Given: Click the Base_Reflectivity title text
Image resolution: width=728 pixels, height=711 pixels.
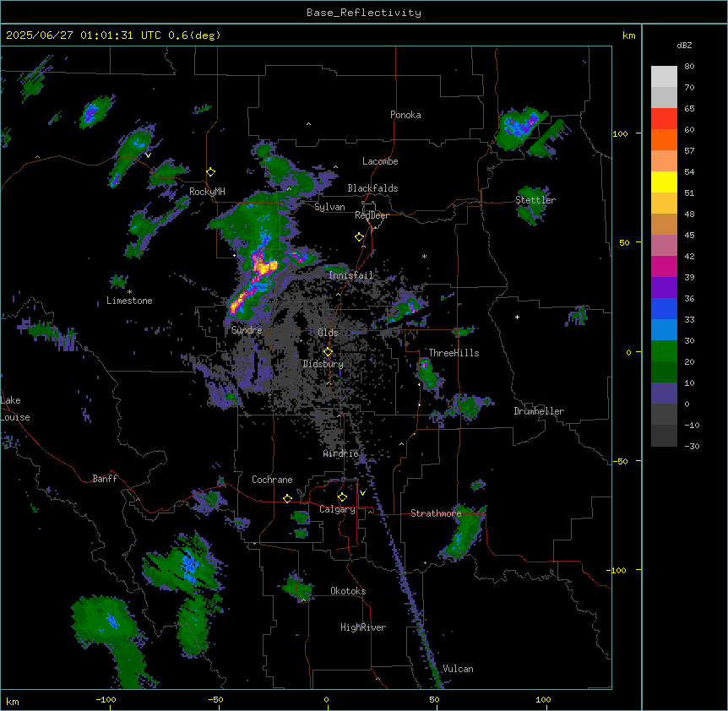Looking at the screenshot, I should (364, 13).
